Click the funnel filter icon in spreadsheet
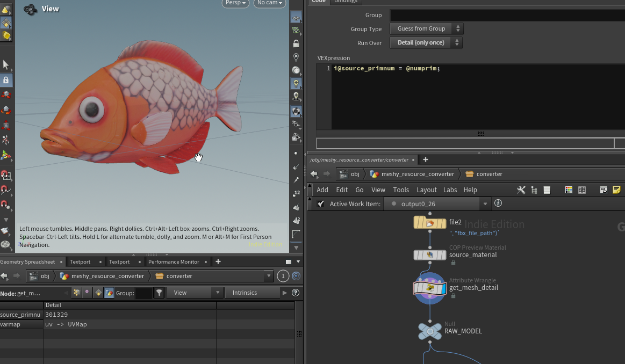 tap(159, 293)
